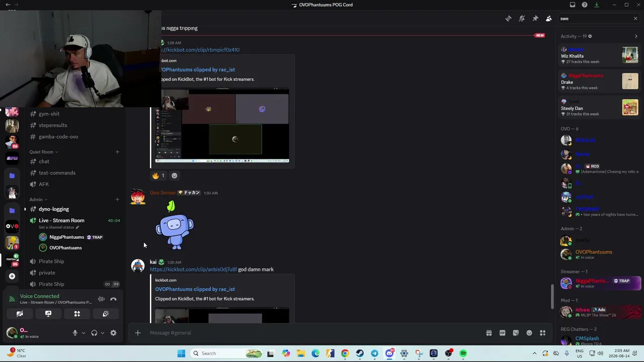Open the Discord inbox icon
The height and width of the screenshot is (362, 644).
tap(573, 5)
